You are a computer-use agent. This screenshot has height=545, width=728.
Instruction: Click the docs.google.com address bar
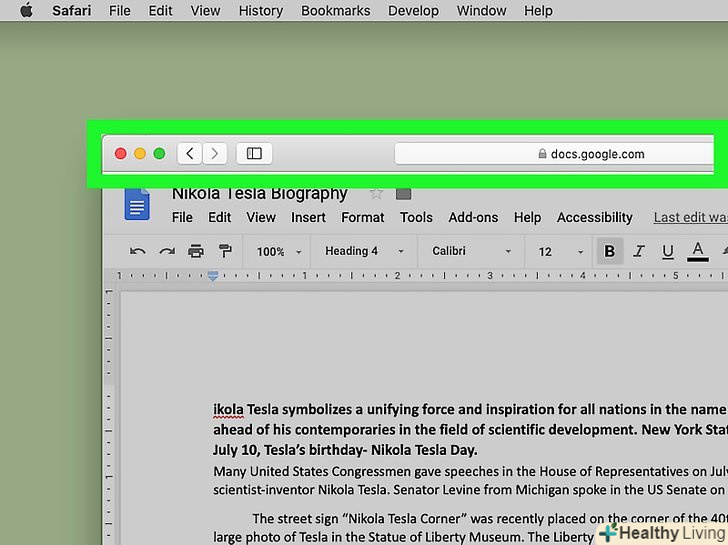555,154
